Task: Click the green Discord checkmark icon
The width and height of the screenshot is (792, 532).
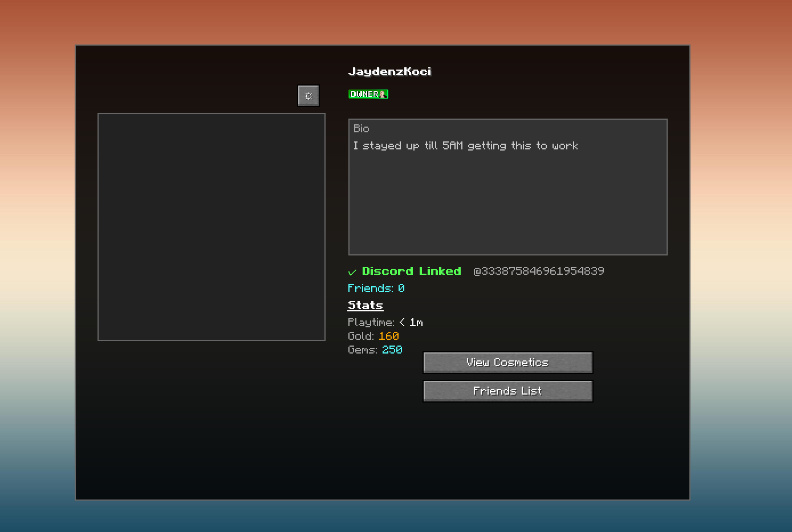Action: click(x=352, y=272)
